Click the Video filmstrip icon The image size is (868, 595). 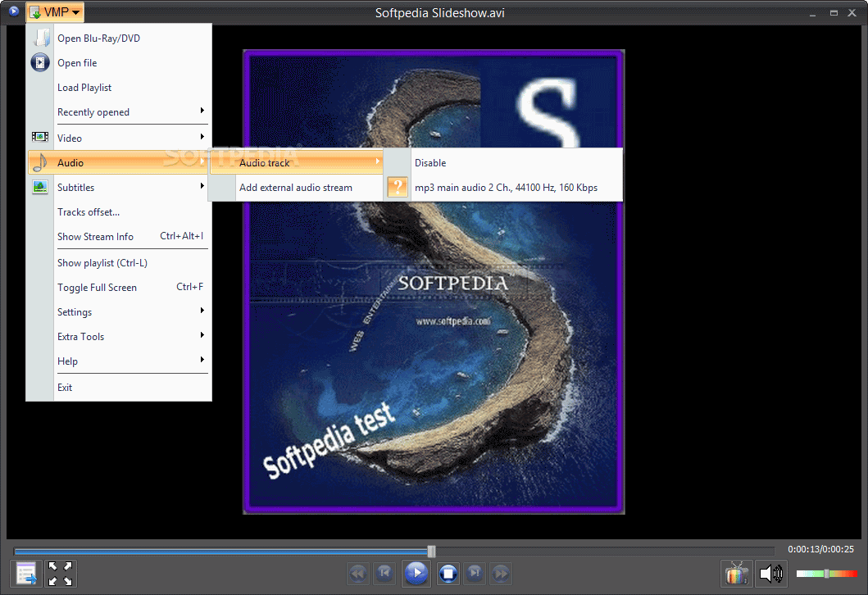(40, 137)
